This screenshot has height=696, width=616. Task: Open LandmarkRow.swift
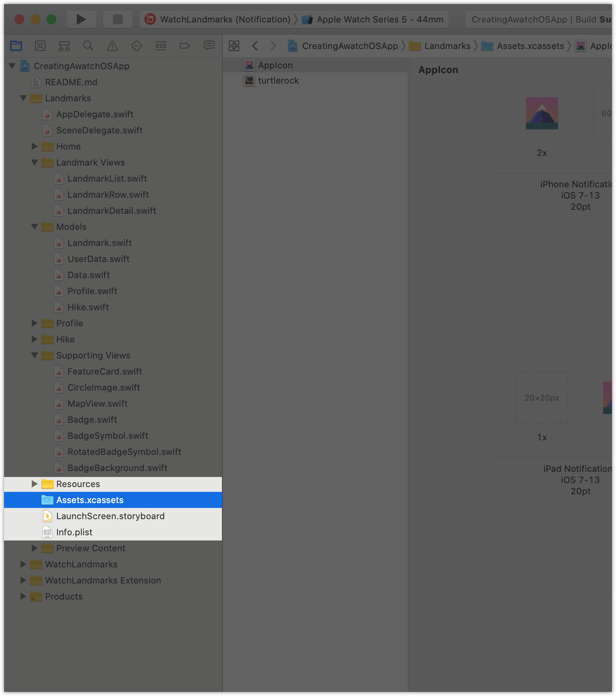[x=113, y=194]
